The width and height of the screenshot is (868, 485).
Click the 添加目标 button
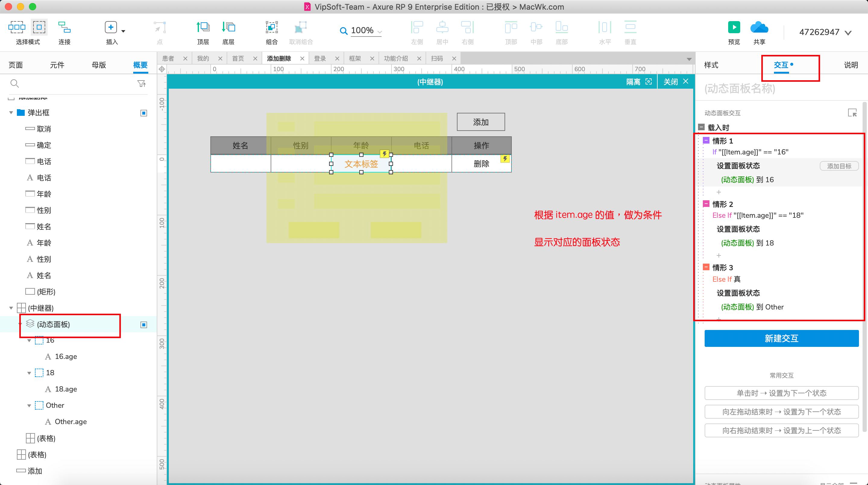839,166
